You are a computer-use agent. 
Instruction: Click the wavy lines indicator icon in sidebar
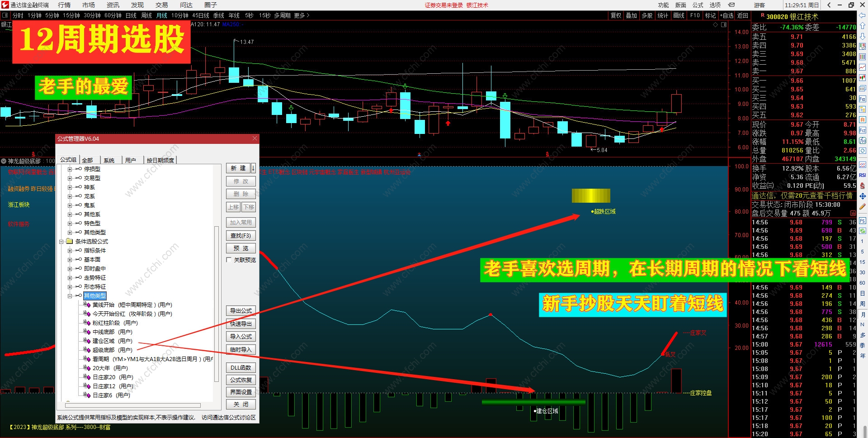coord(863,165)
